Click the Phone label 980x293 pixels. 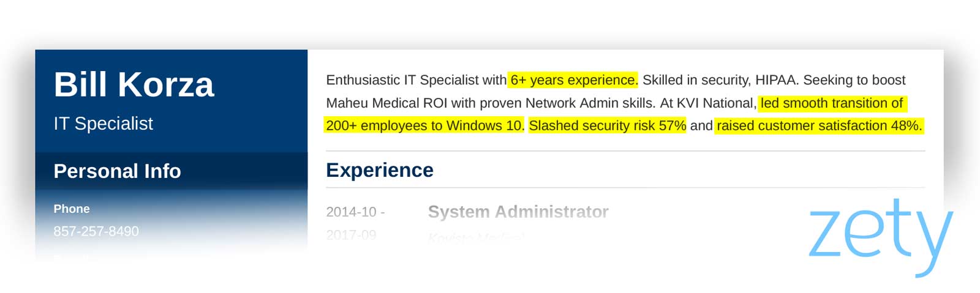pos(72,209)
